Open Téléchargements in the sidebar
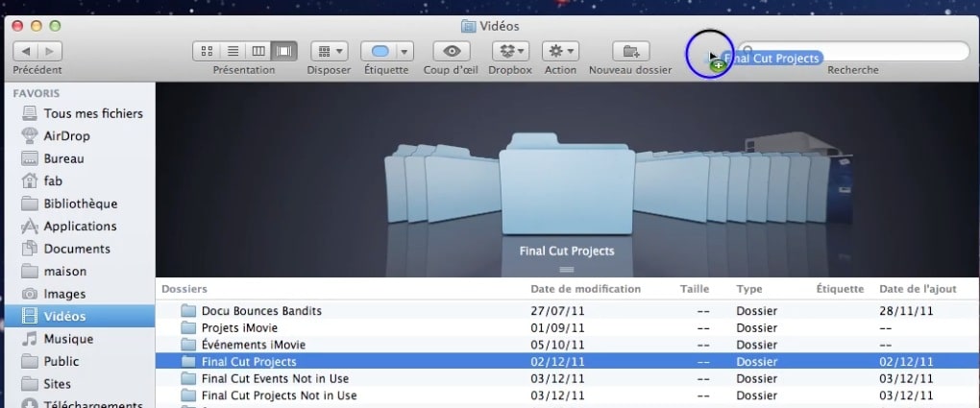Screen dimensions: 980x408 click(x=80, y=403)
